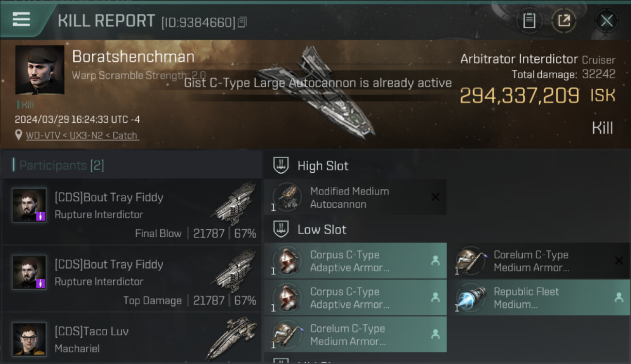Screen dimensions: 631x364
Task: Open Final Blow Bout Tray Fiddy portrait
Action: 30,205
